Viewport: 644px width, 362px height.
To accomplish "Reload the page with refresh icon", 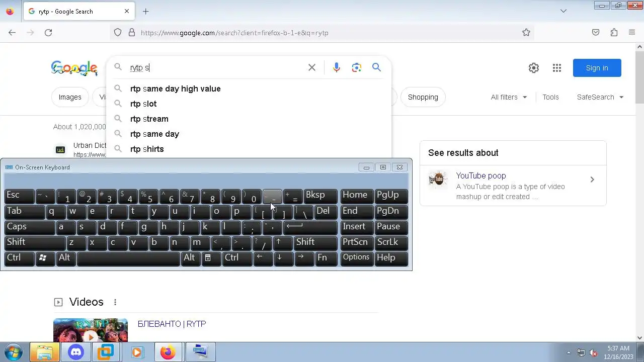I will [x=48, y=33].
